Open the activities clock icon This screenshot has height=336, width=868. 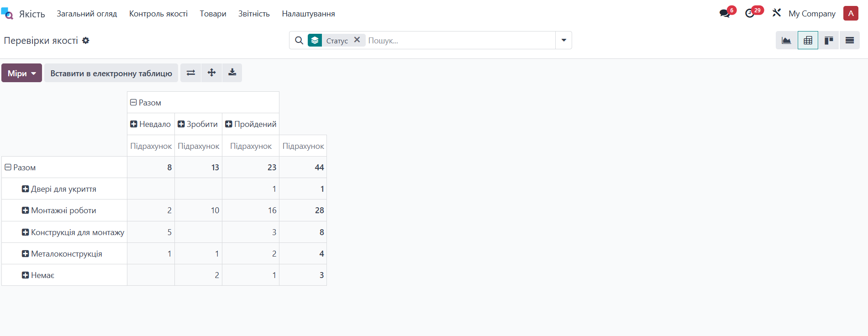(x=750, y=14)
